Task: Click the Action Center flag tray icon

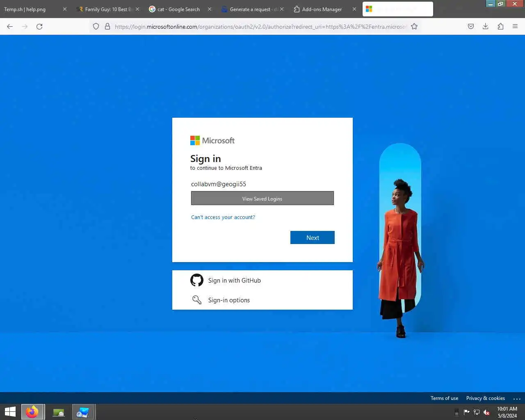Action: (467, 412)
